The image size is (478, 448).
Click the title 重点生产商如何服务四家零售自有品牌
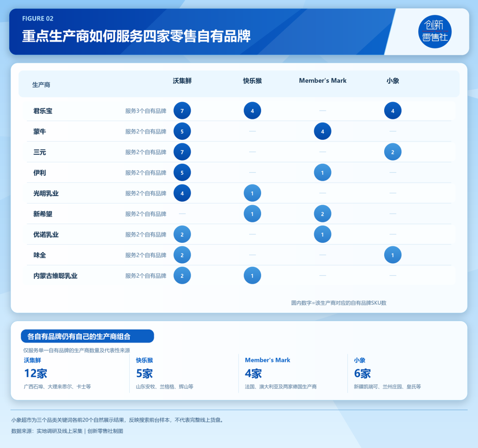pos(136,36)
